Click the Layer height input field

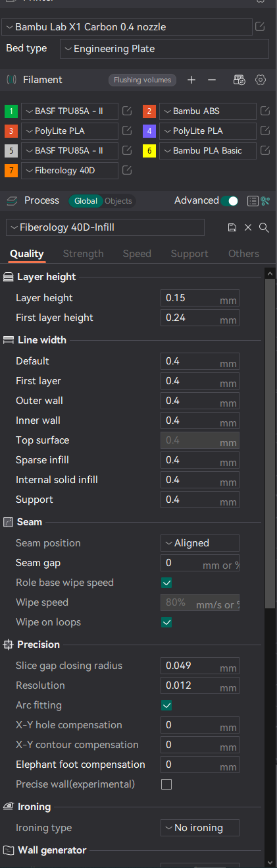tap(200, 298)
